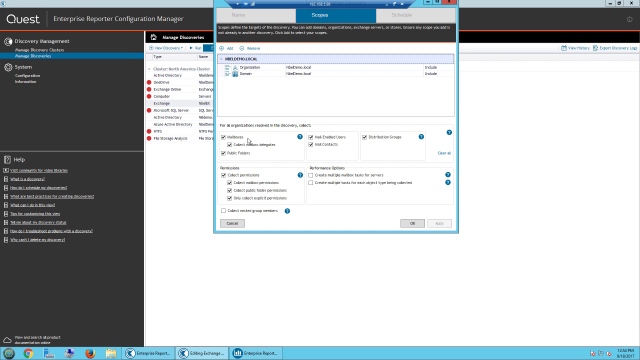The width and height of the screenshot is (640, 360).
Task: Click the cloud documentation icon in sidebar bottom
Action: (x=7, y=340)
